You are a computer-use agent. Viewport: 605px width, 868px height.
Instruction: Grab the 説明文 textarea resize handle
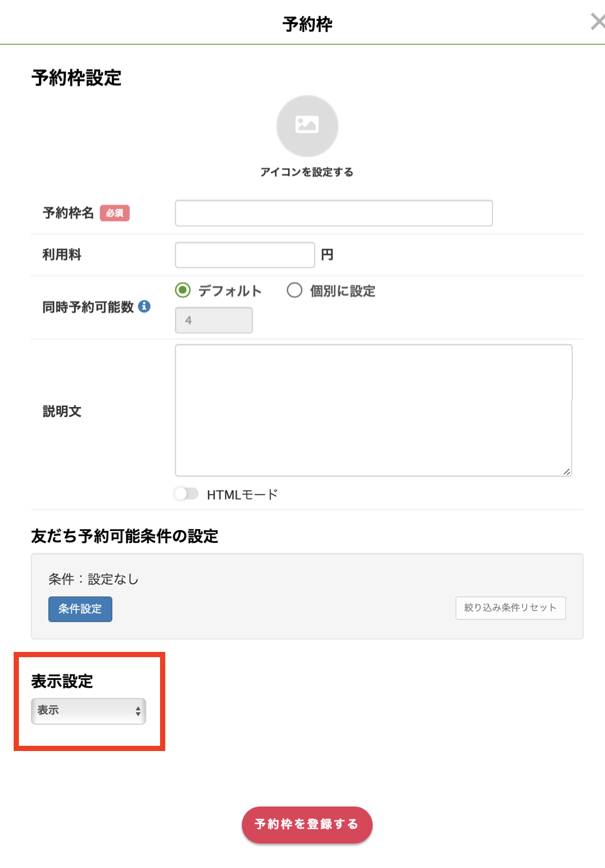(x=567, y=471)
